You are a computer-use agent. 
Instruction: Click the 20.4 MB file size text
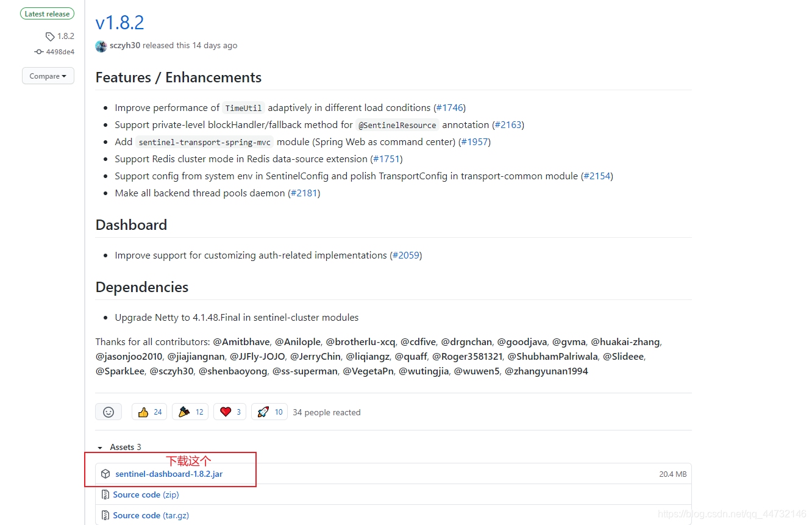coord(673,474)
